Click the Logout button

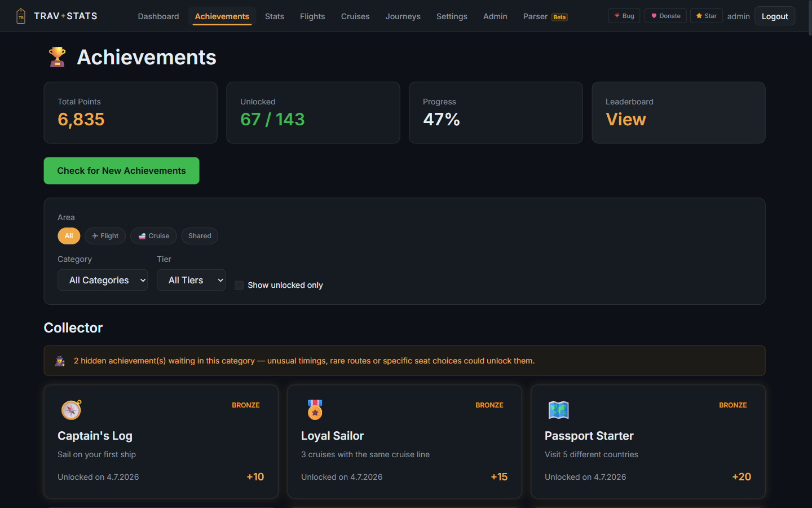[775, 16]
